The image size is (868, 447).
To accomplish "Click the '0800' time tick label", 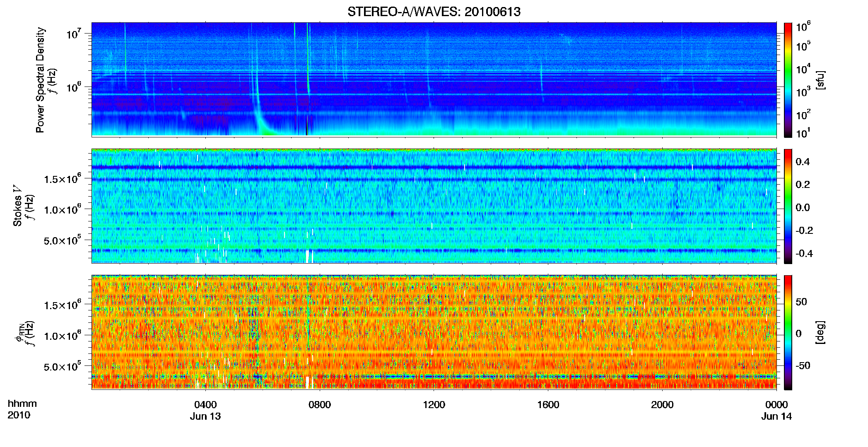I will pos(320,405).
